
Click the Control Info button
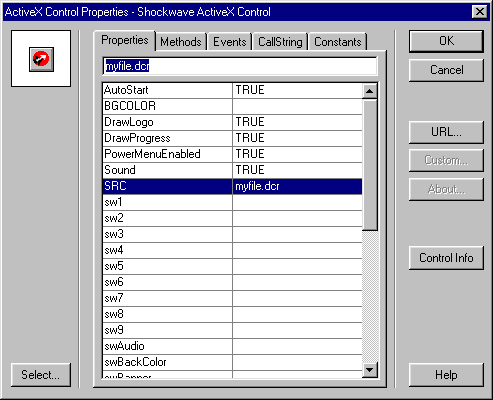pyautogui.click(x=446, y=258)
